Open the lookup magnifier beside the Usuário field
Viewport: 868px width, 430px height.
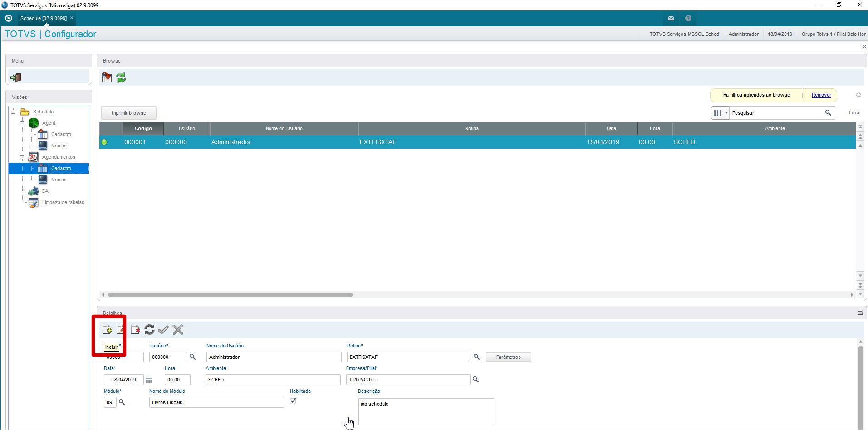point(192,357)
